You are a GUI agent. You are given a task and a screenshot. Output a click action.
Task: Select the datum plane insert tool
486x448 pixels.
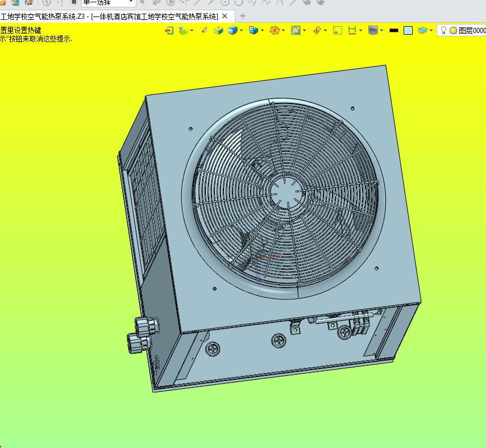(x=183, y=30)
